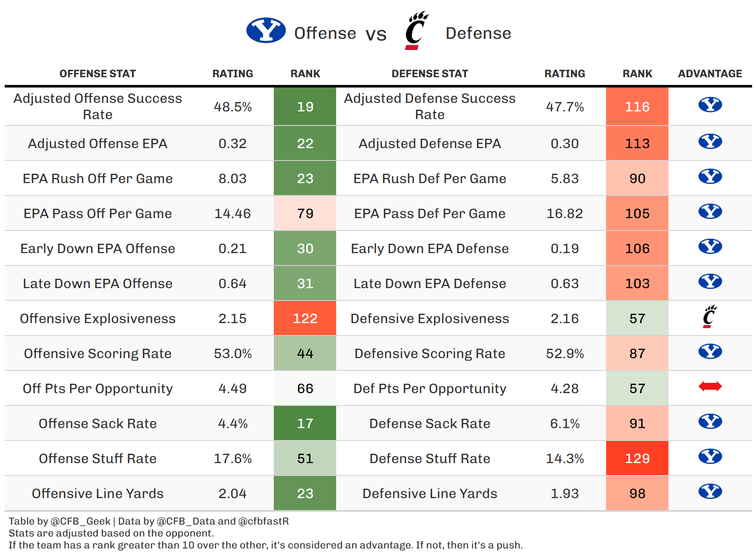Click the dark green rank 17 cell
Viewport: 756px width, 560px height.
tap(305, 423)
